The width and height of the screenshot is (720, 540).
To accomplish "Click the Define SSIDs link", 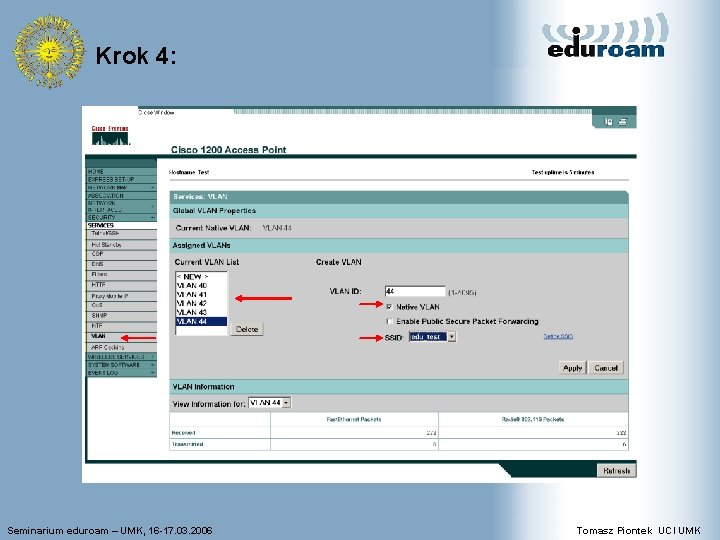I will [558, 336].
